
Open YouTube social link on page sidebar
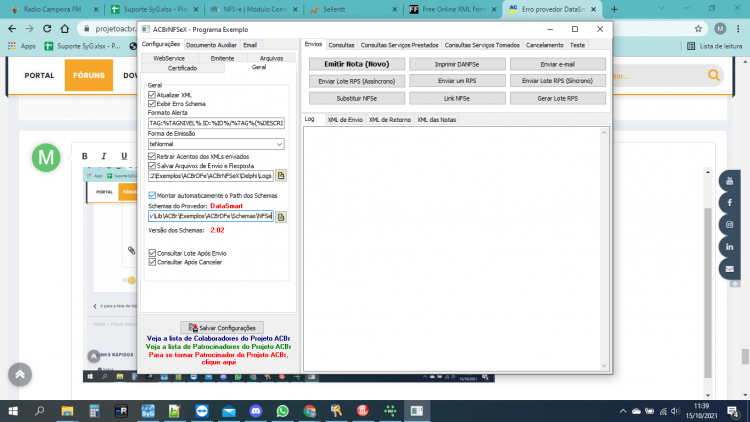pos(729,181)
